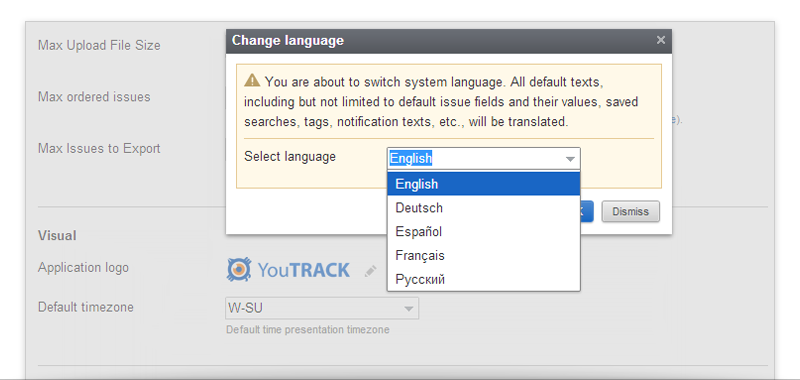Image resolution: width=800 pixels, height=380 pixels.
Task: Click the Dismiss button
Action: (x=631, y=212)
